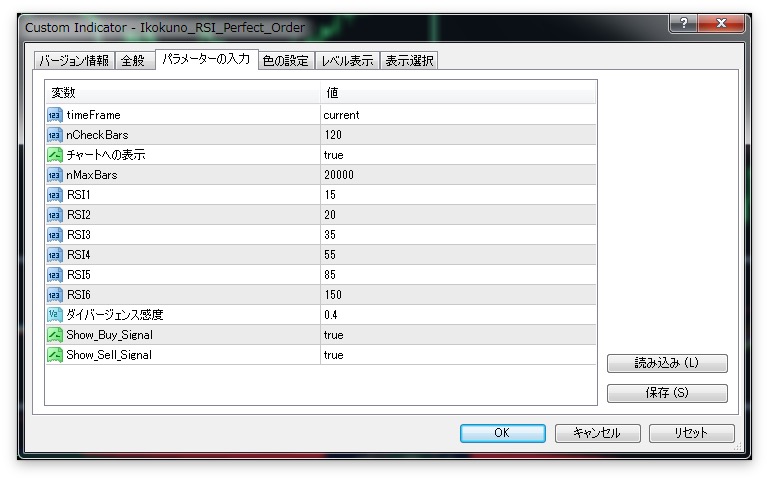Click the integer icon next to nCheckBars
Screen dimensions: 769x481
tap(55, 135)
